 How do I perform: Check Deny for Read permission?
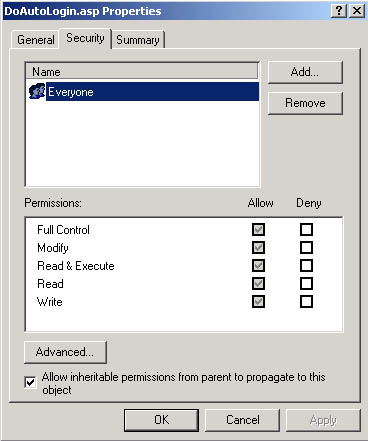pyautogui.click(x=306, y=284)
